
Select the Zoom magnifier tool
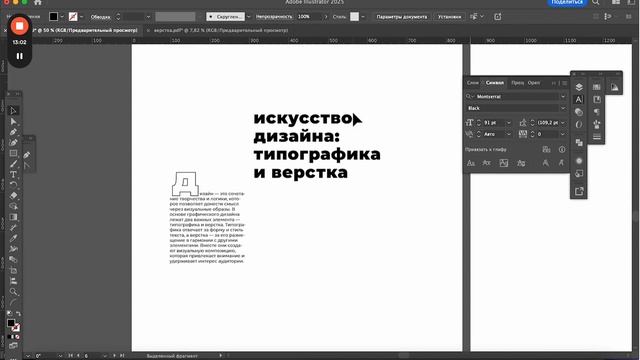click(x=13, y=291)
